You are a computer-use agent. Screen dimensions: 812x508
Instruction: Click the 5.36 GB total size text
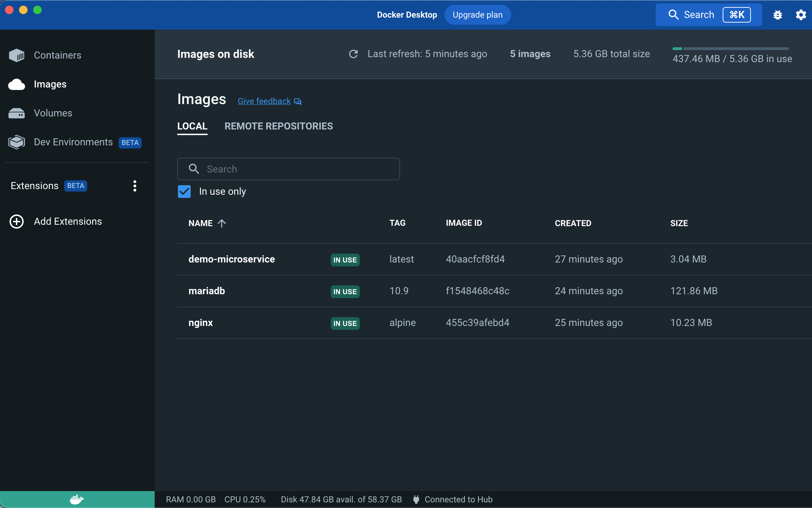(612, 54)
